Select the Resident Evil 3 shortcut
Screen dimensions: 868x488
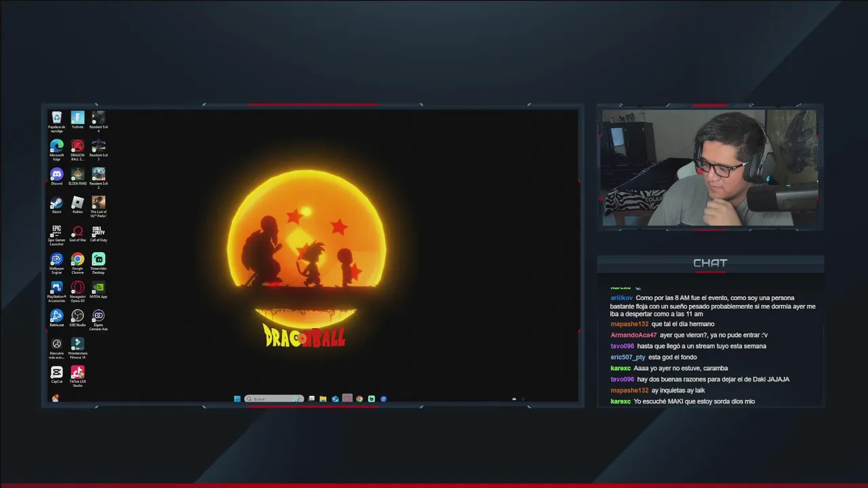coord(98,150)
